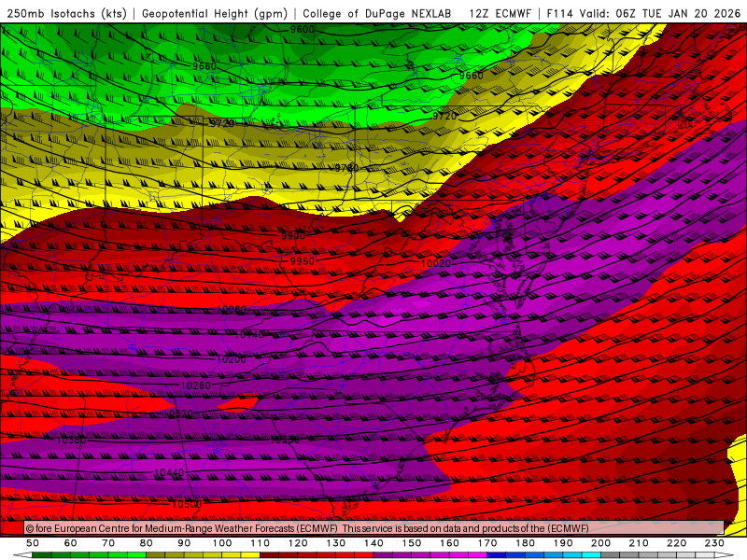Click the 90 knots color scale label
Image resolution: width=747 pixels, height=560 pixels.
click(184, 543)
